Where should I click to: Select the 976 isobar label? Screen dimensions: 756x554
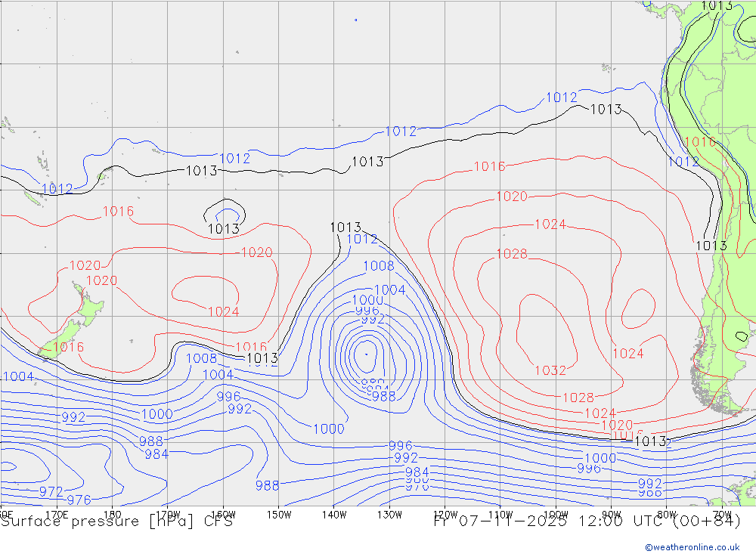click(x=79, y=500)
